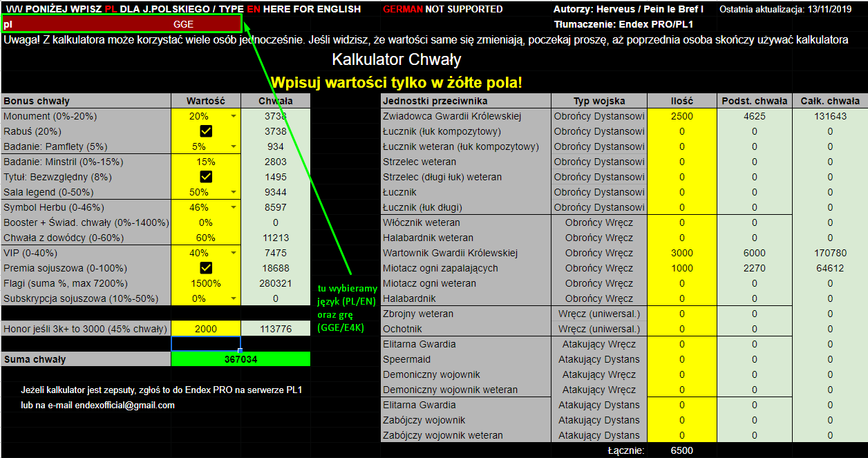
Task: Select the Badanie: Minstril 15% value cell
Action: [x=206, y=162]
